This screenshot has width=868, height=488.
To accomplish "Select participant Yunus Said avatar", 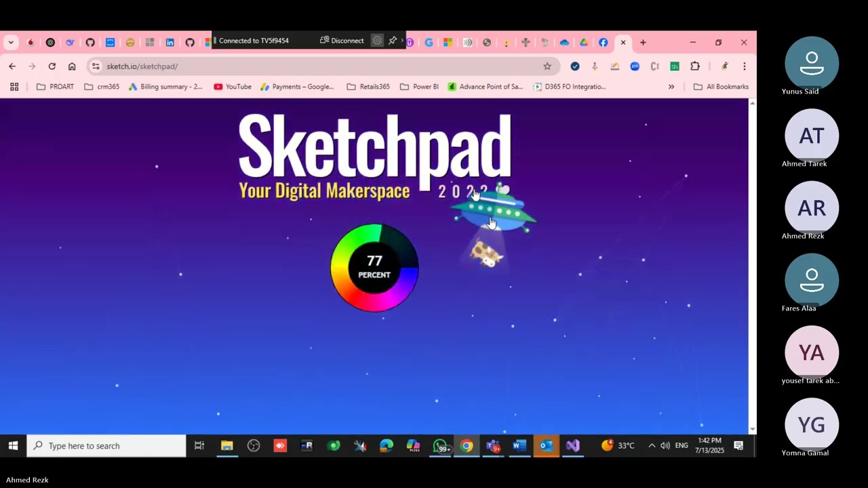I will coord(812,63).
